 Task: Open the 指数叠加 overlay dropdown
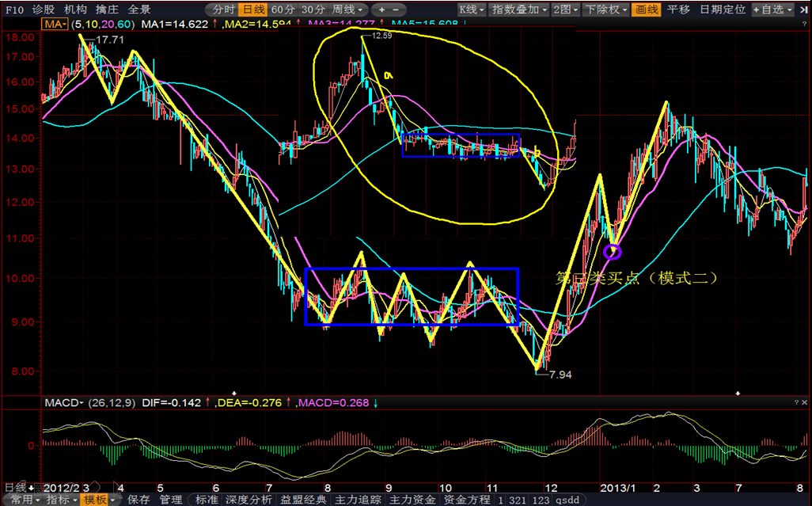pyautogui.click(x=519, y=10)
